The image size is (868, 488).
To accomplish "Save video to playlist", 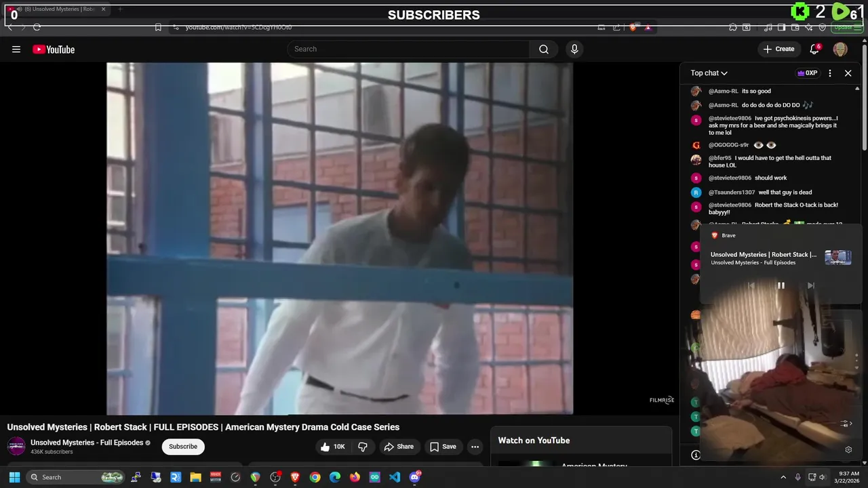I will click(443, 447).
